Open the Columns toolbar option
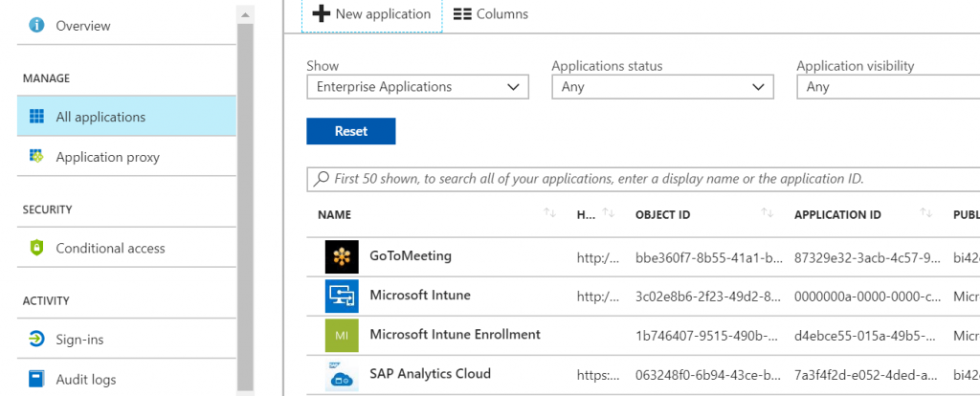Image resolution: width=980 pixels, height=396 pixels. (x=491, y=14)
